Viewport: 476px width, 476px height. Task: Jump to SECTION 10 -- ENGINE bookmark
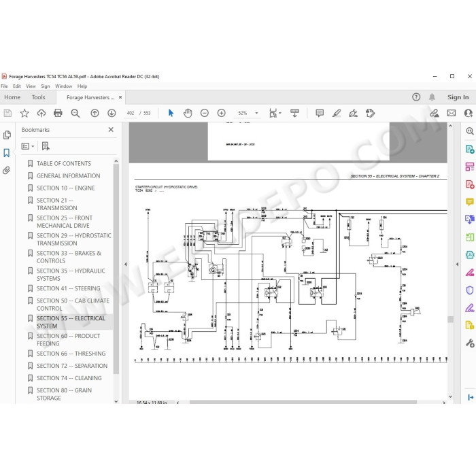[65, 188]
